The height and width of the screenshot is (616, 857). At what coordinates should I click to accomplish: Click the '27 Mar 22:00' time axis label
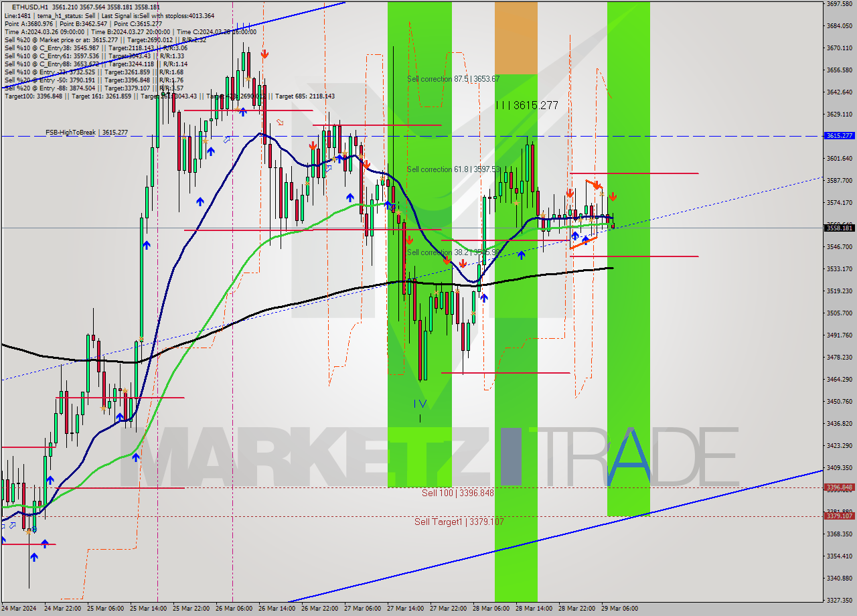pyautogui.click(x=448, y=609)
